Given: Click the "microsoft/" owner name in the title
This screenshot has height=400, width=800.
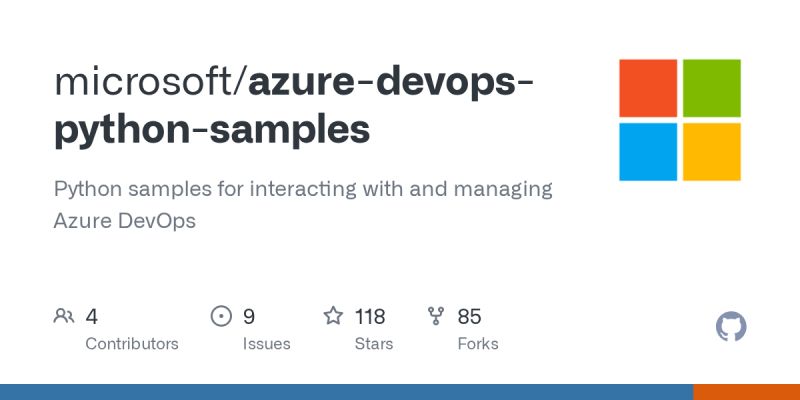Looking at the screenshot, I should click(x=150, y=82).
